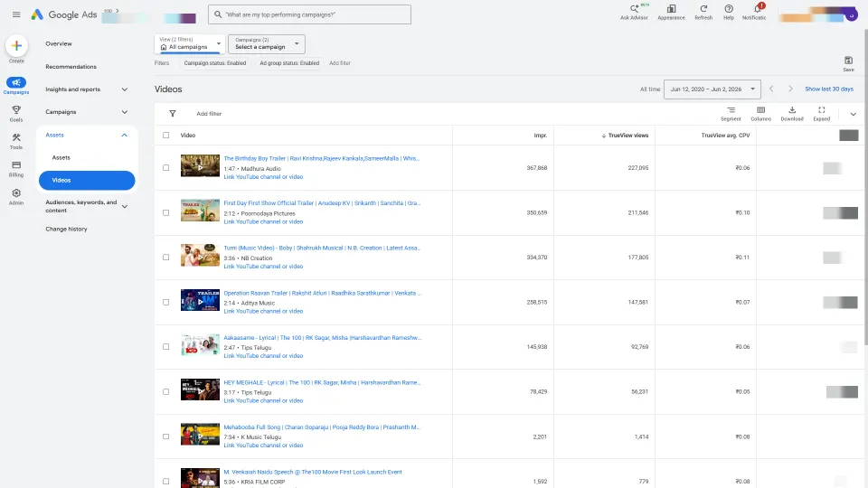Open the All campaigns view dropdown
Viewport: 868px width, 488px height.
[189, 43]
